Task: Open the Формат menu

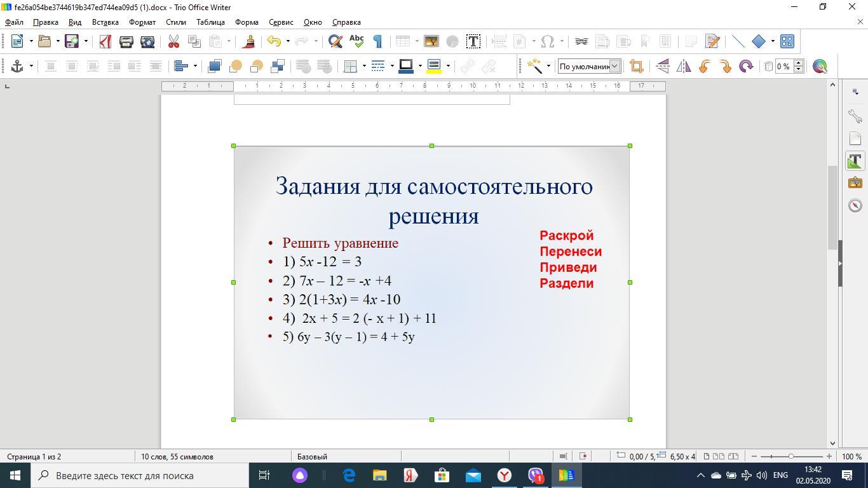Action: tap(142, 22)
